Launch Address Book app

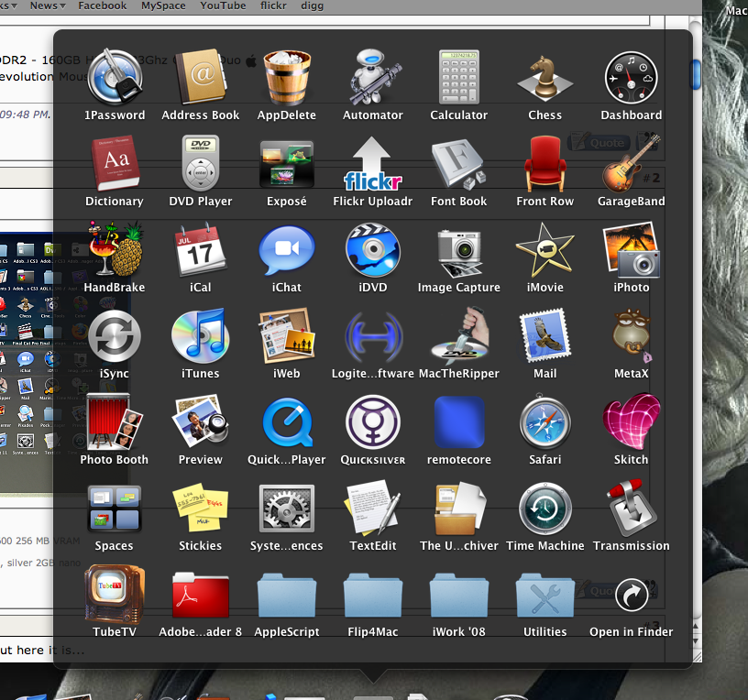tap(201, 77)
